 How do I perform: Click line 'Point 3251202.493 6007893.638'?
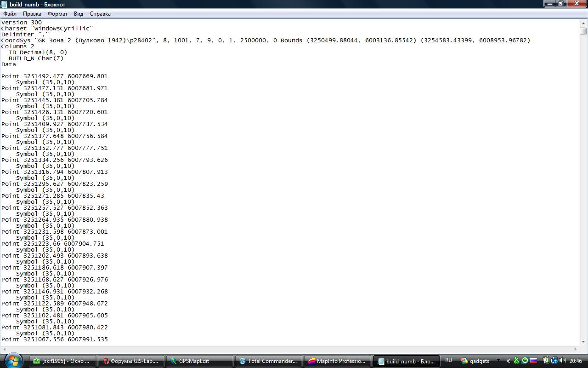tap(55, 255)
